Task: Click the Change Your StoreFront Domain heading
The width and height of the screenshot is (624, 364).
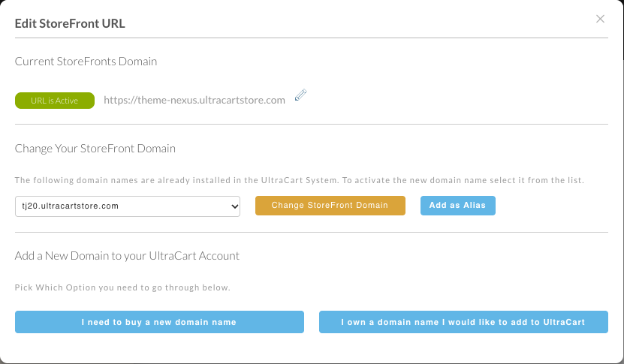Action: coord(95,149)
